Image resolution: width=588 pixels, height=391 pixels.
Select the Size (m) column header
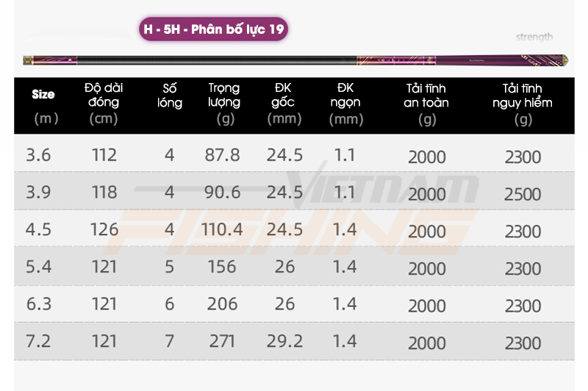point(44,106)
